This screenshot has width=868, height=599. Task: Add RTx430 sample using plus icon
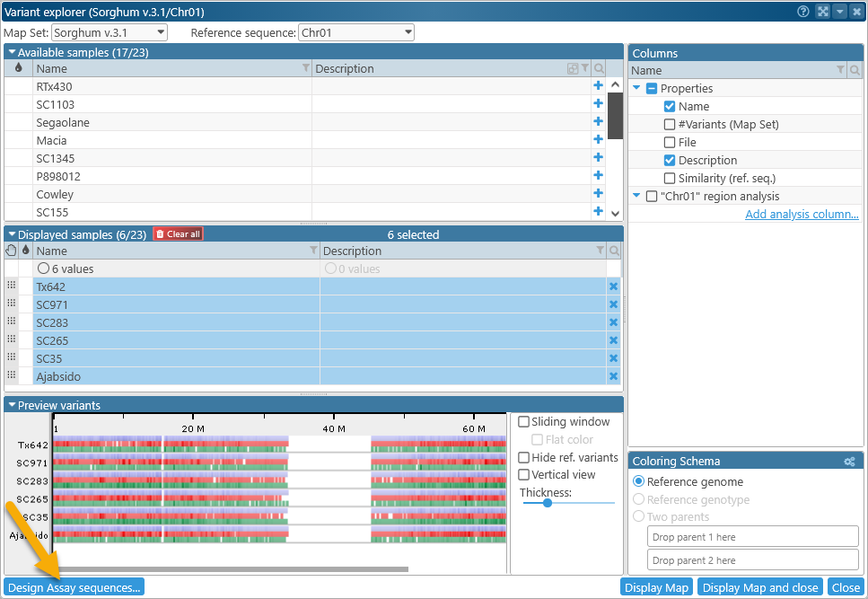tap(598, 86)
